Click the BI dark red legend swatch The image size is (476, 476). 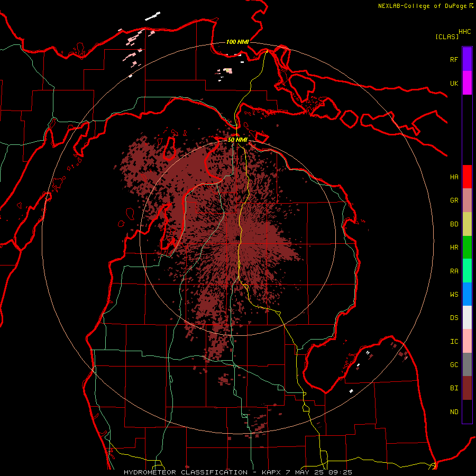[467, 388]
